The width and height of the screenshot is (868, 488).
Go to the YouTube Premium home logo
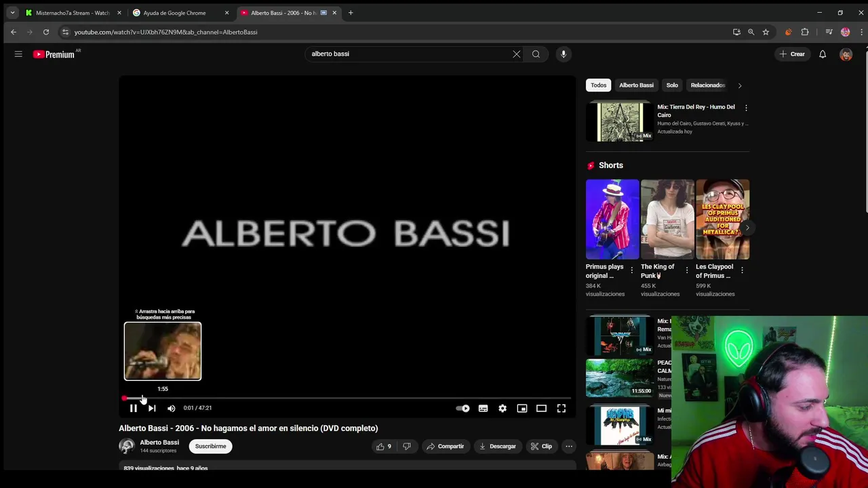pyautogui.click(x=54, y=54)
